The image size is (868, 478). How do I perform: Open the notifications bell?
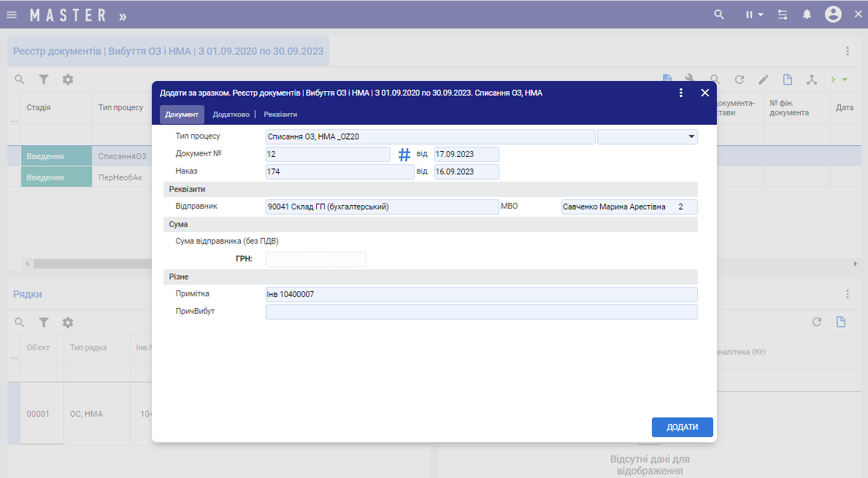(807, 15)
